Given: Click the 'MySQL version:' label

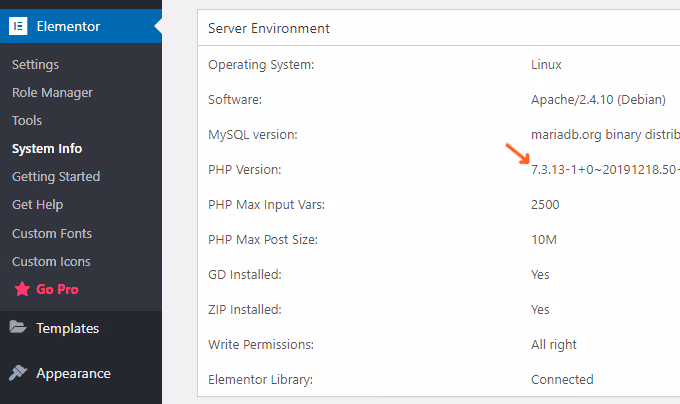Looking at the screenshot, I should 253,134.
